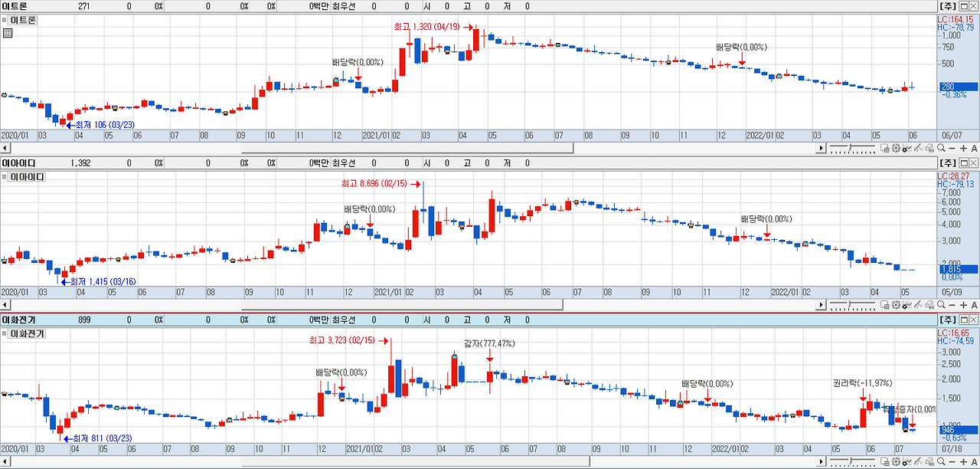Click scroll-right arrow in 이아이디 chart toolbar
The image size is (980, 469).
coord(821,304)
